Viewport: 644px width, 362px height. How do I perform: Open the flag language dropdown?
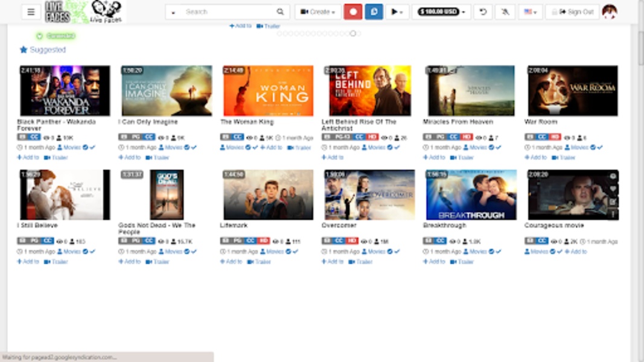point(531,12)
